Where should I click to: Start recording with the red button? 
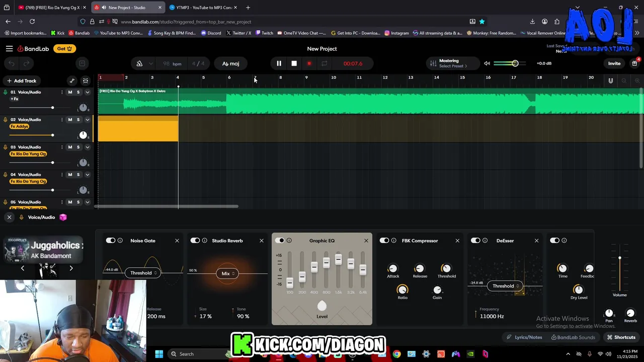309,63
